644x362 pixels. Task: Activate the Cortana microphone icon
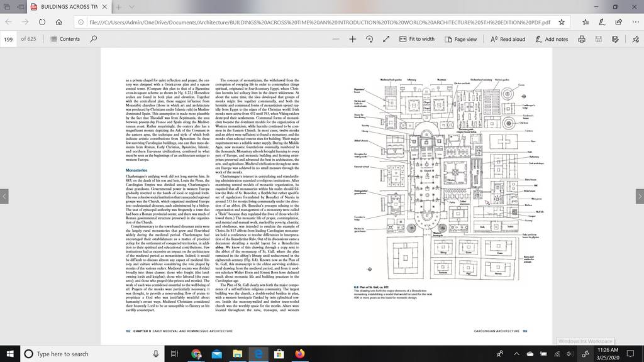click(x=156, y=354)
